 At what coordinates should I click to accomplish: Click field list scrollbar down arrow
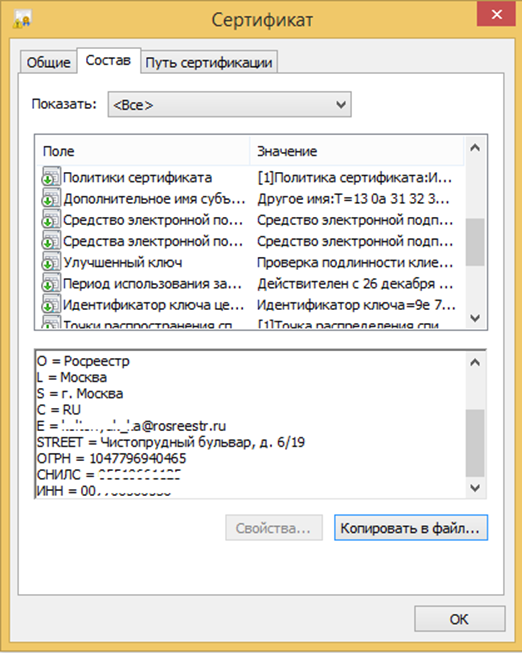(475, 318)
